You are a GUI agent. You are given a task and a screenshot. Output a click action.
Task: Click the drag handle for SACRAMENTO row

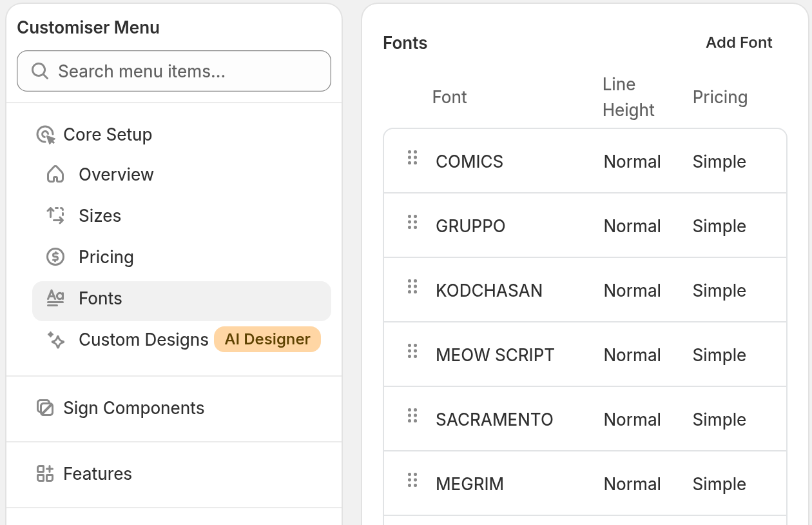(412, 415)
